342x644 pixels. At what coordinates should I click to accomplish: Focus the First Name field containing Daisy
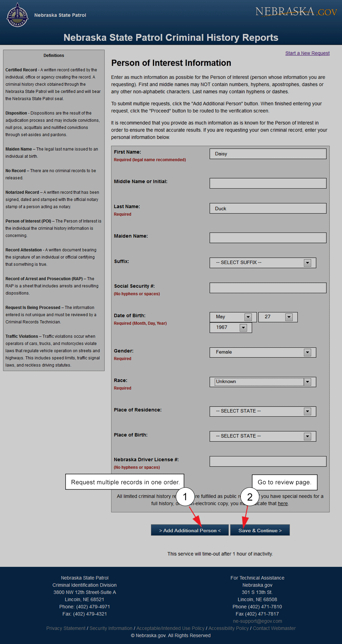click(268, 154)
